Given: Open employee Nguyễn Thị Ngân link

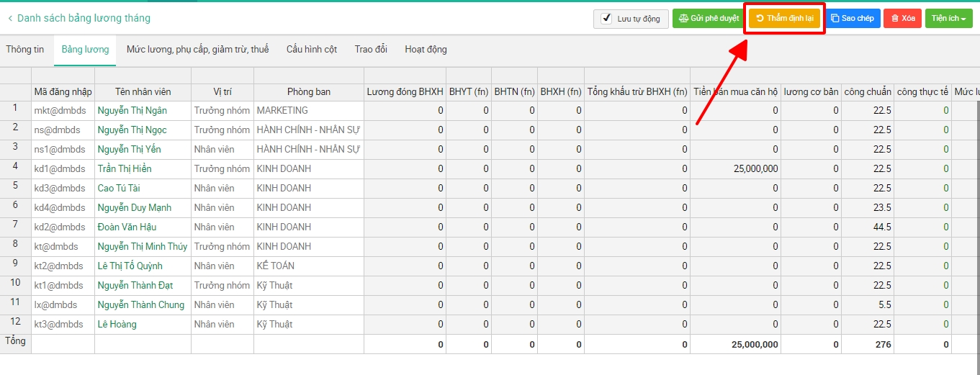Looking at the screenshot, I should (x=132, y=111).
